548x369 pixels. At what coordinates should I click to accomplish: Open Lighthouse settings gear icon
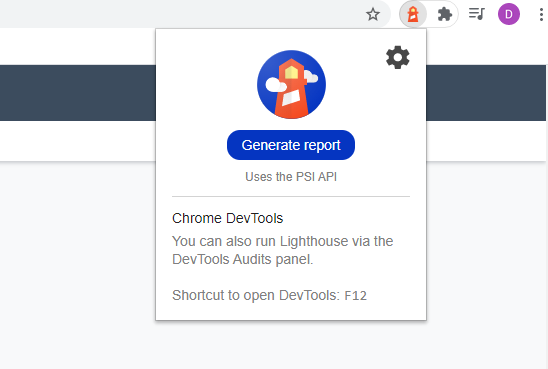(398, 57)
